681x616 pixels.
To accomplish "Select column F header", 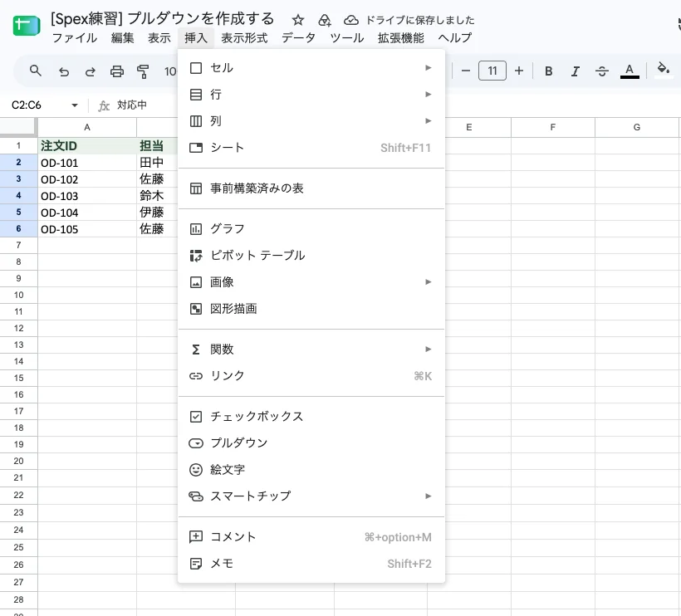I will tap(553, 127).
